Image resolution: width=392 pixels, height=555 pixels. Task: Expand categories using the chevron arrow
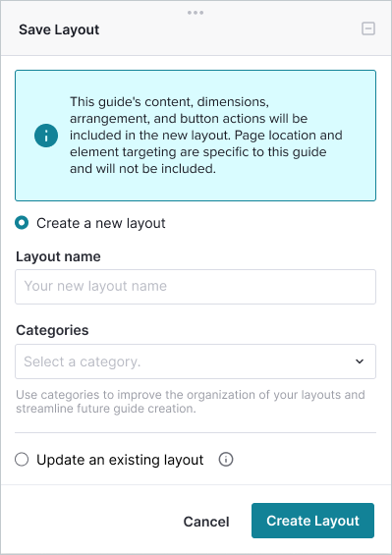[360, 361]
